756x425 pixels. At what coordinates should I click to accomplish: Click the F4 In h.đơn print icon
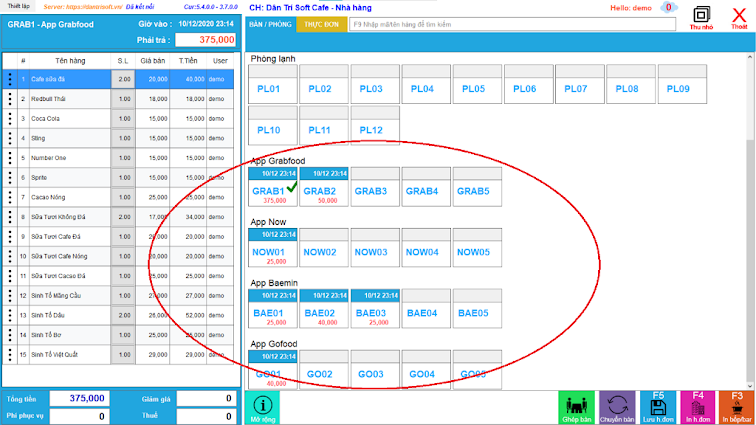(698, 408)
